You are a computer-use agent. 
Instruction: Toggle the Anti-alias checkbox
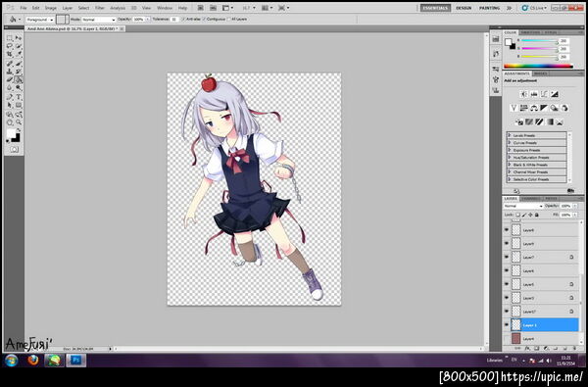pos(184,20)
